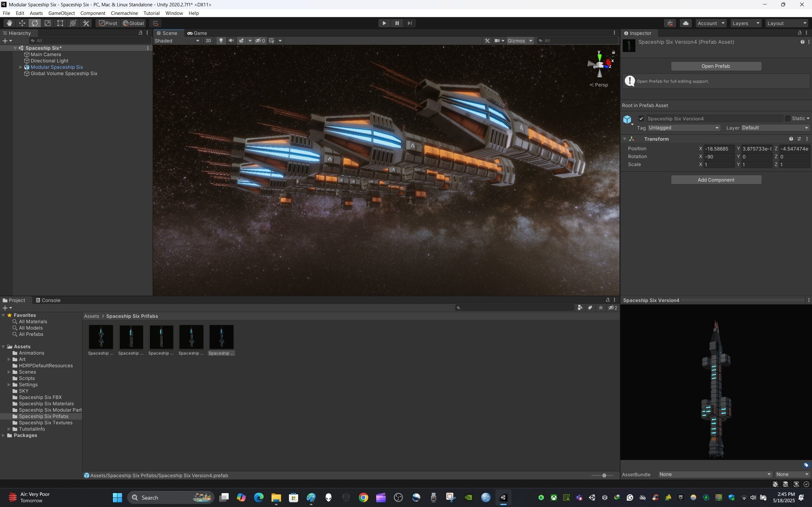
Task: Open the GameObject menu
Action: coord(62,13)
